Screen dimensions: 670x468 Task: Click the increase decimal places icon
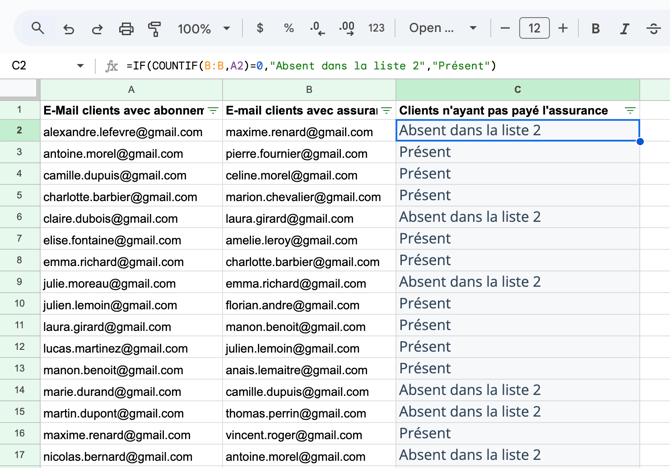[x=347, y=29]
